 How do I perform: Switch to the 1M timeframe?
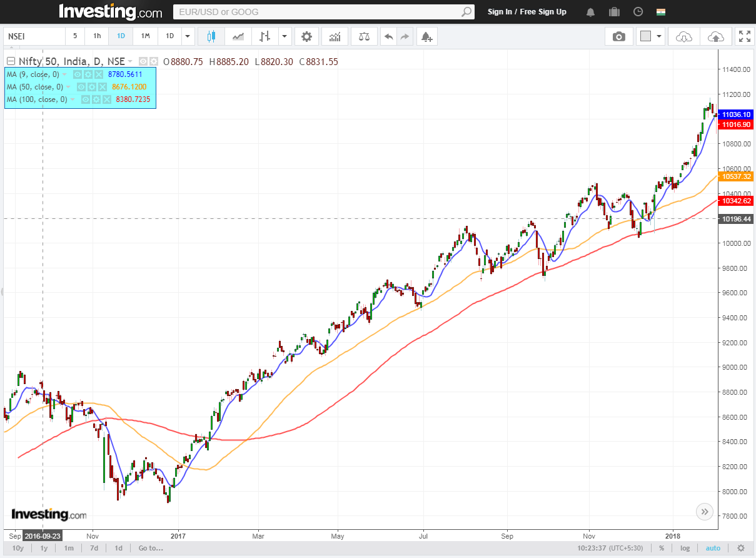(x=144, y=36)
